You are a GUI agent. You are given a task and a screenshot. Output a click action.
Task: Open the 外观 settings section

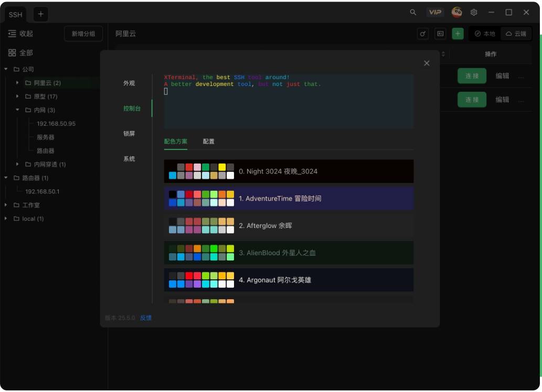[129, 83]
